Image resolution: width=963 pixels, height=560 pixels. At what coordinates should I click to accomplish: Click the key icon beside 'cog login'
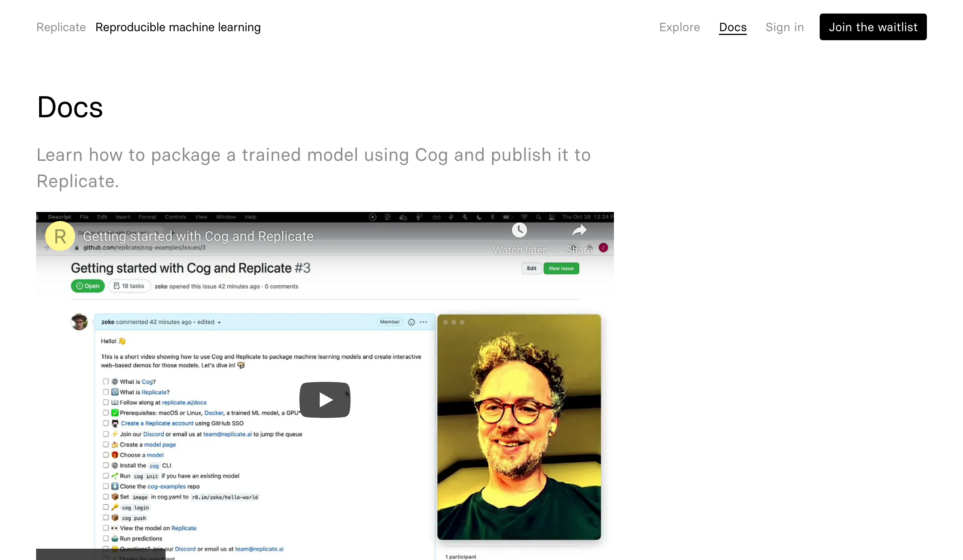tap(115, 507)
